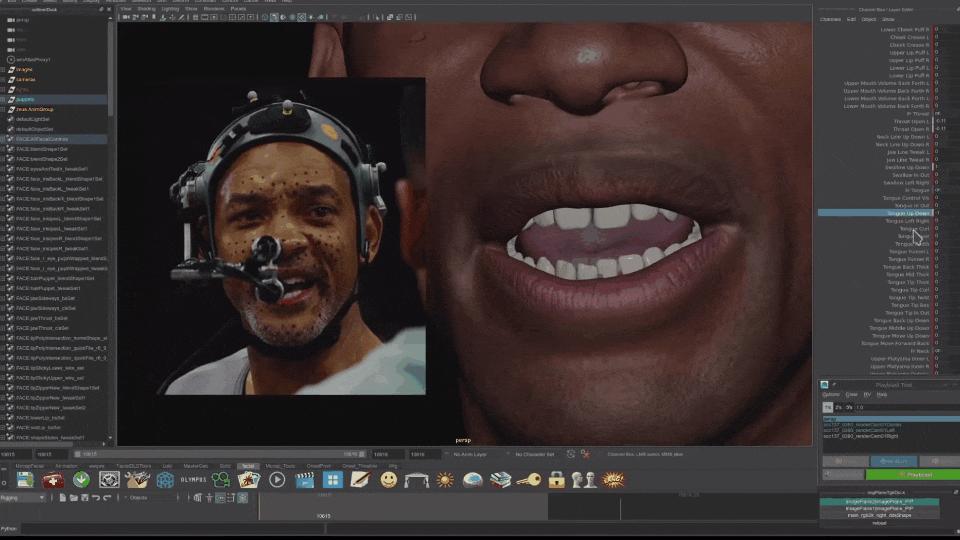Select the puppets node in outliner

(x=25, y=99)
